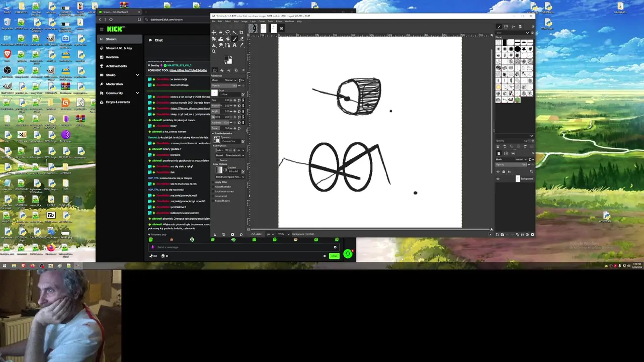Click the background white color swatch
The width and height of the screenshot is (644, 362).
pos(230,61)
